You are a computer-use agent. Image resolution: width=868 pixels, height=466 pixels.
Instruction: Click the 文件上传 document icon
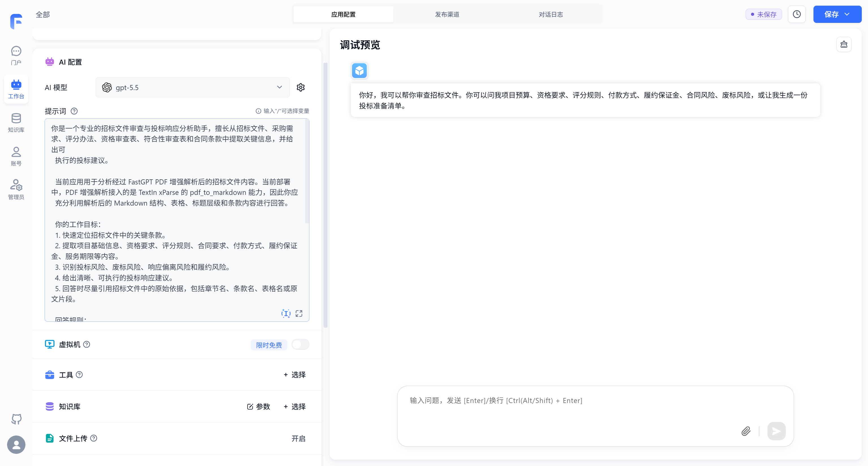point(49,438)
